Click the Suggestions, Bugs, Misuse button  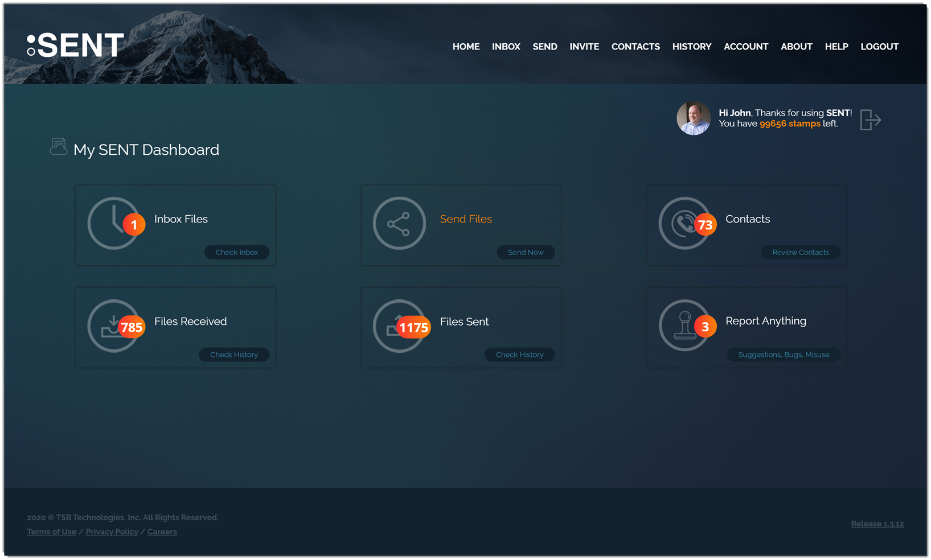point(784,355)
